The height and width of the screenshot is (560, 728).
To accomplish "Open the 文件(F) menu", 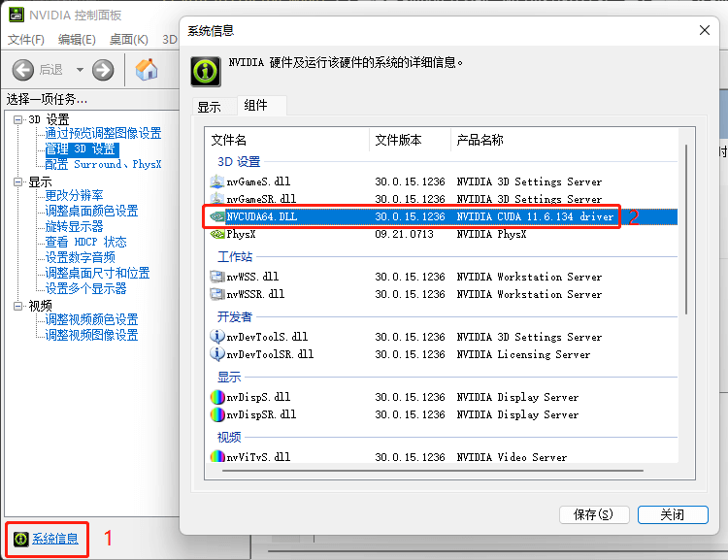I will click(26, 40).
